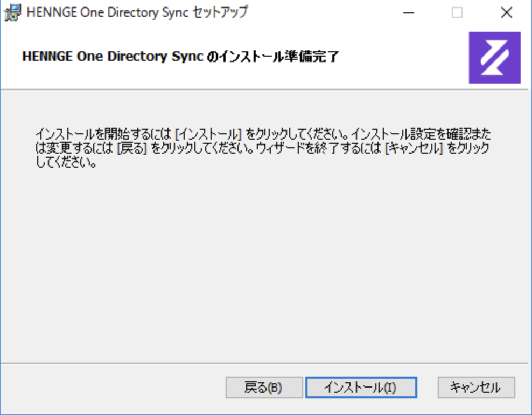The height and width of the screenshot is (415, 532).
Task: Cancel setup with the キャンセル button
Action: tap(477, 388)
